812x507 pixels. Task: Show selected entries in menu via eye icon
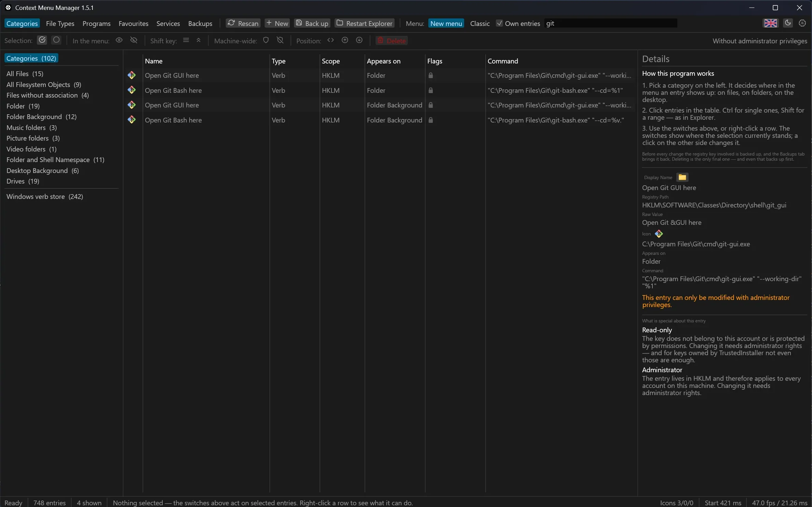119,40
